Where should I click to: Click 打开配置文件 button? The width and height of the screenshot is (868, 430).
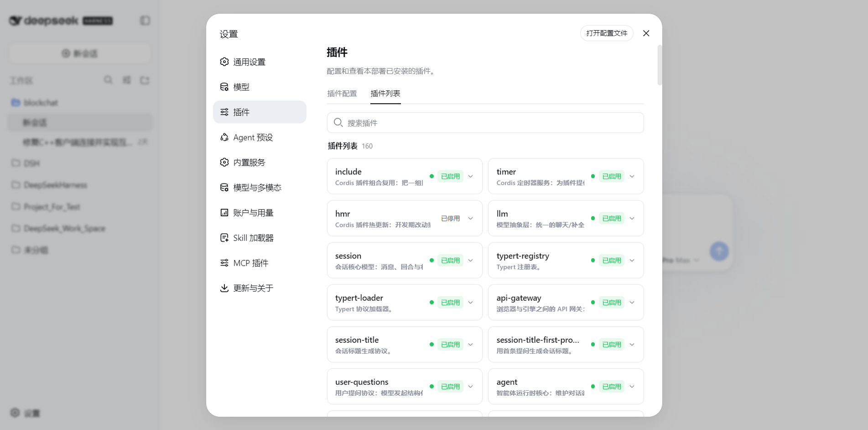tap(607, 33)
